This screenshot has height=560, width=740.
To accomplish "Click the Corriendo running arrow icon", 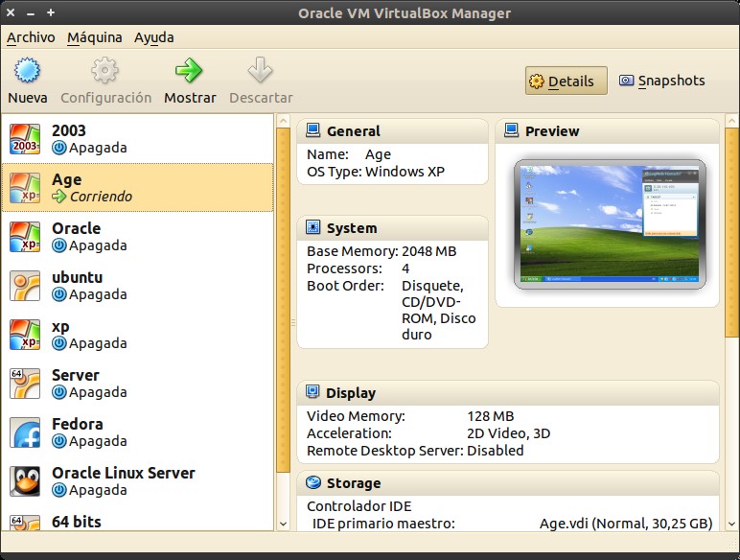I will click(59, 196).
